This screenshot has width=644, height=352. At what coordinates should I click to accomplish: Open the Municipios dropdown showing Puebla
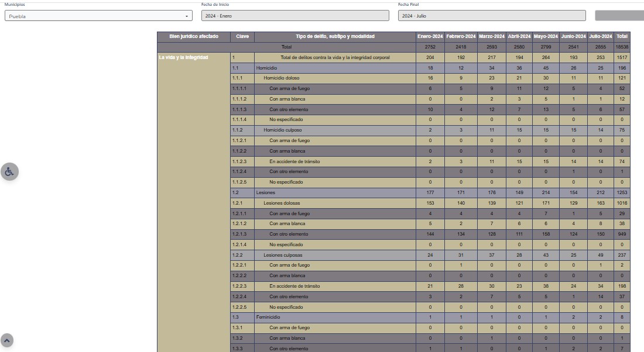[98, 16]
